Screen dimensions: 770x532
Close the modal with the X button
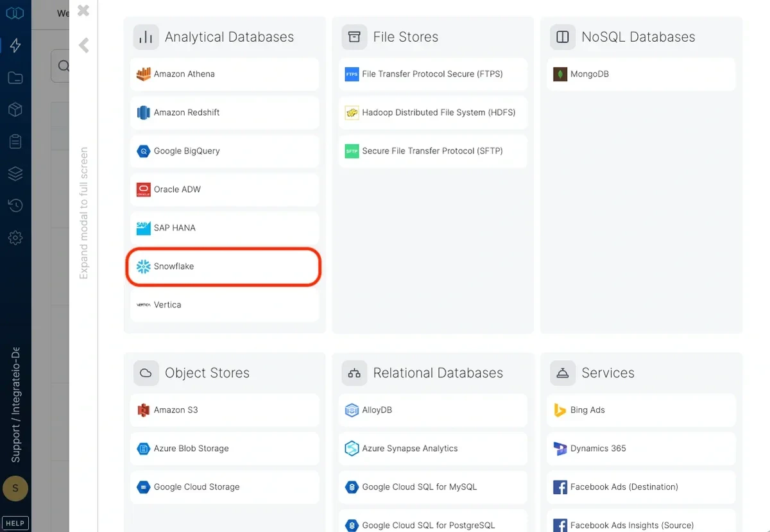(83, 10)
